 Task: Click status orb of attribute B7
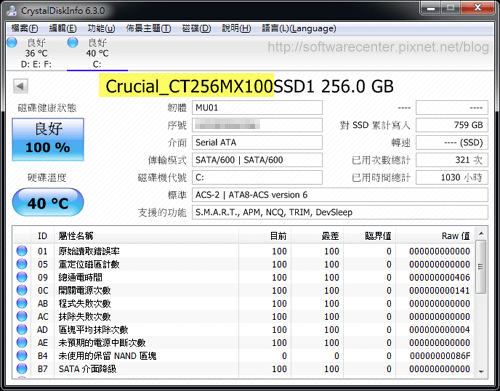(x=22, y=369)
